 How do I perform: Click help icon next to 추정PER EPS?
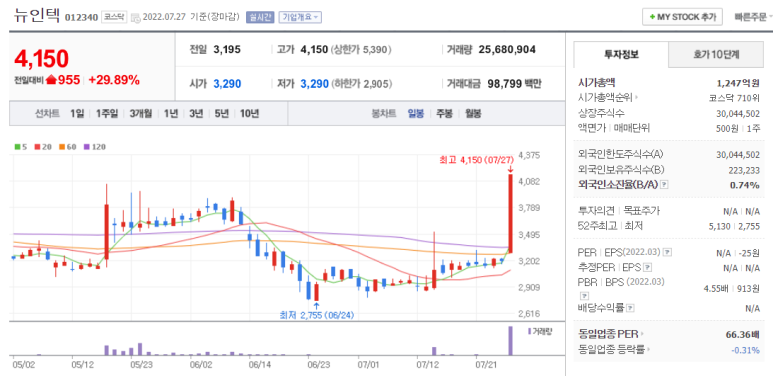648,268
